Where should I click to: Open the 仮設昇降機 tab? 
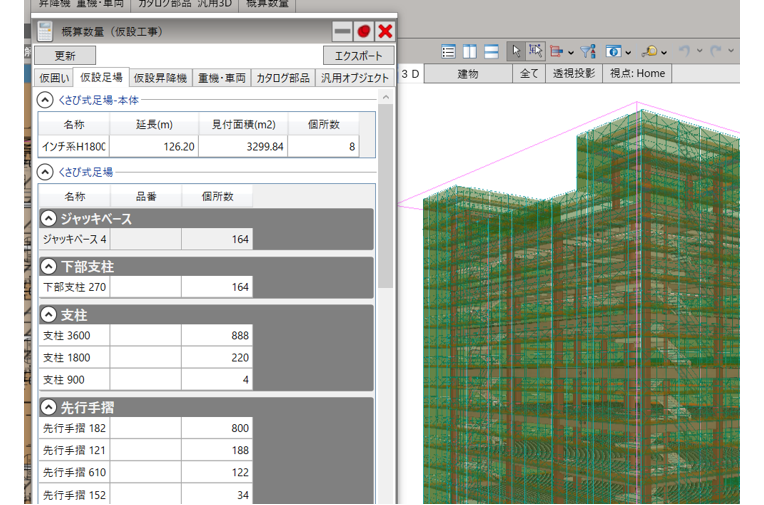(160, 77)
